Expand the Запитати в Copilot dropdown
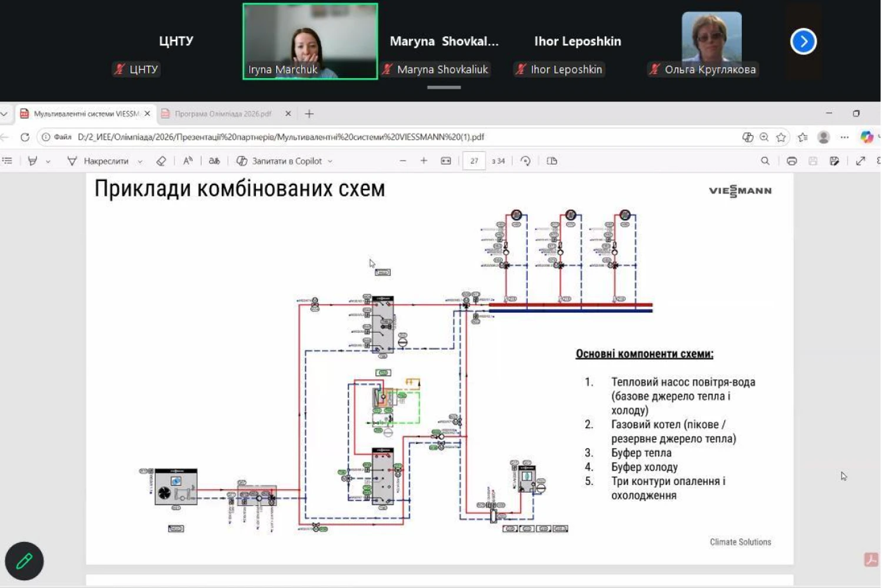This screenshot has width=882, height=588. click(330, 162)
